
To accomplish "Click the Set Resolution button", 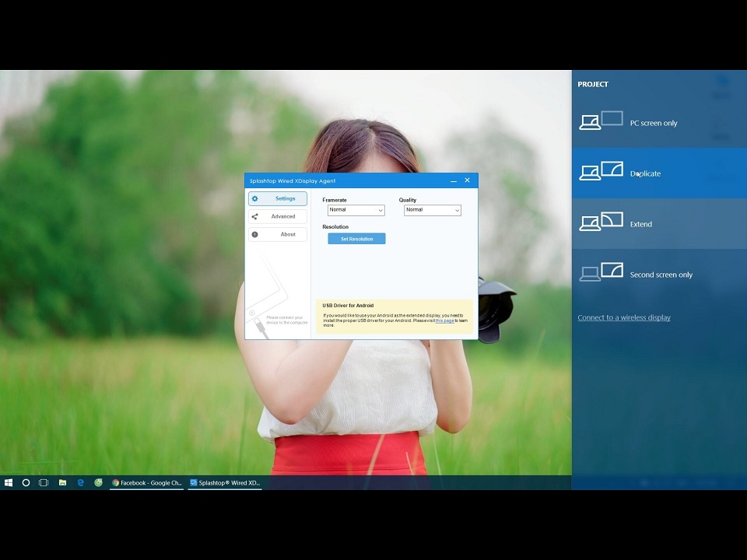I will pos(357,239).
